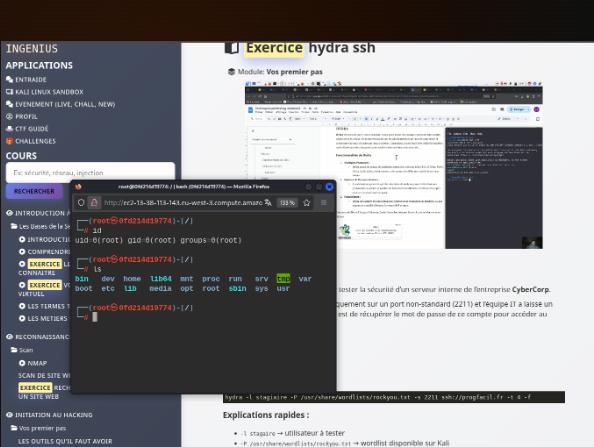Click the CTF GUIDÉ hat icon
594x447 pixels.
point(9,129)
